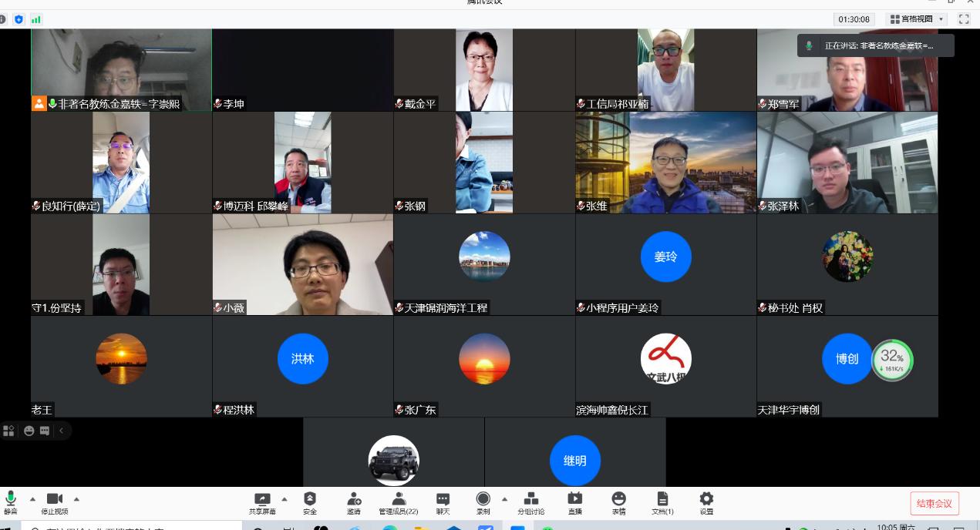Click the blue 博创 avatar

click(x=847, y=358)
